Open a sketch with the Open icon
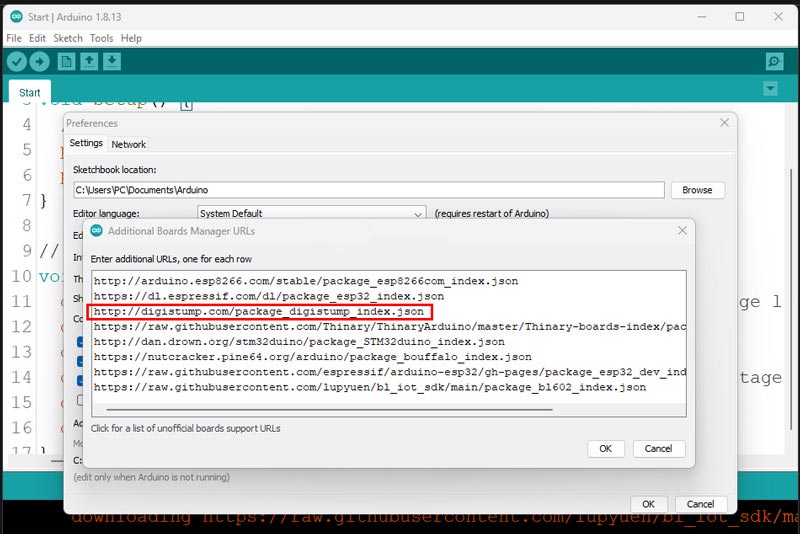This screenshot has width=800, height=534. [89, 62]
